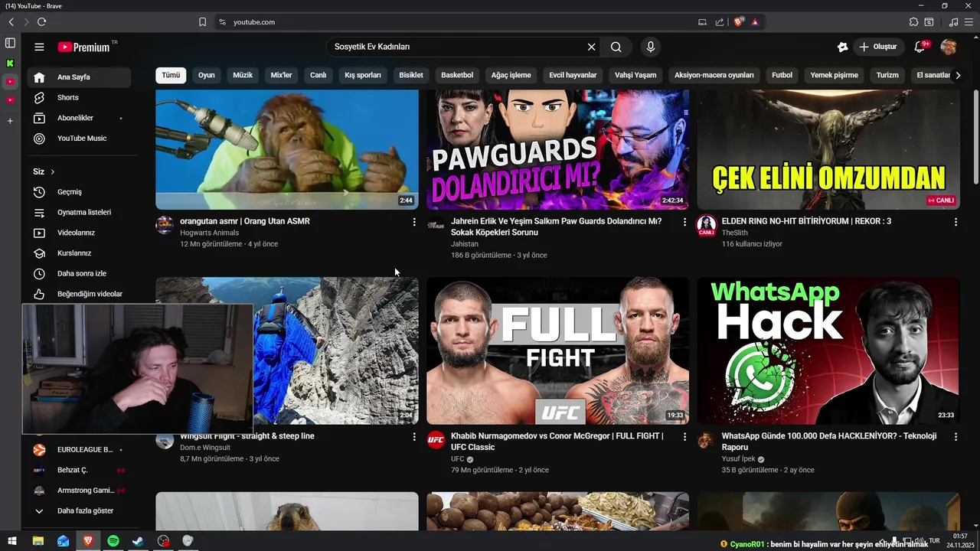
Task: Open TheSlith live channel avatar
Action: (706, 225)
